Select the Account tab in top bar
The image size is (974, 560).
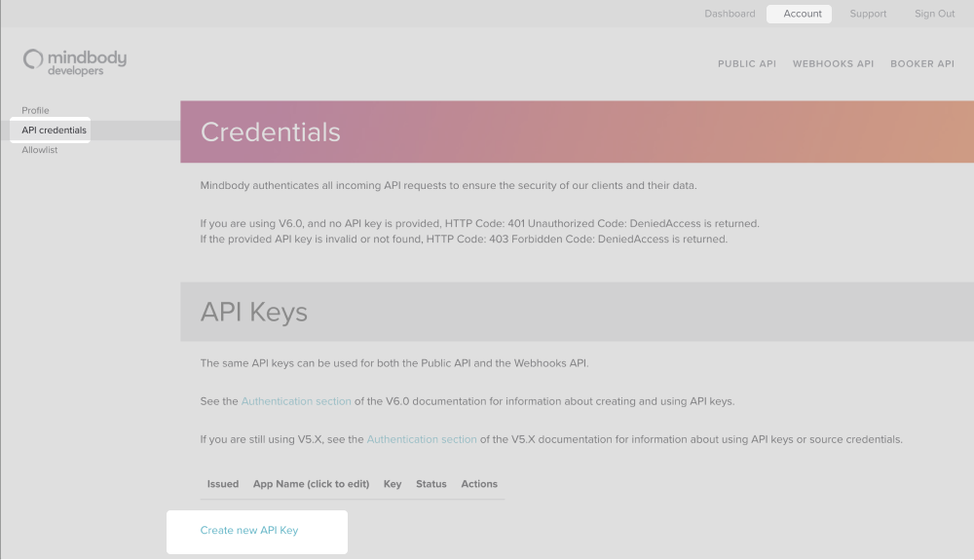pos(803,14)
